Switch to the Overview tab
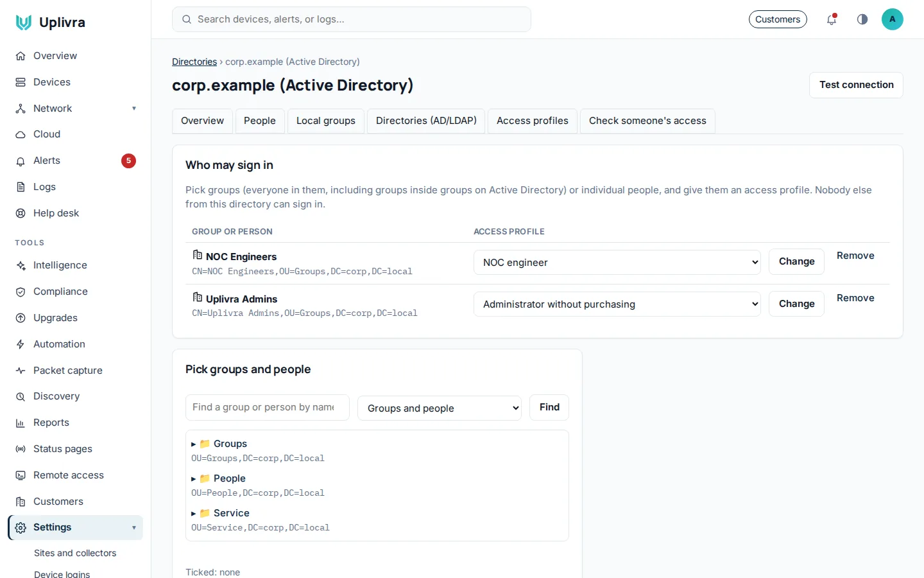Screen dimensions: 924x578 tap(202, 121)
